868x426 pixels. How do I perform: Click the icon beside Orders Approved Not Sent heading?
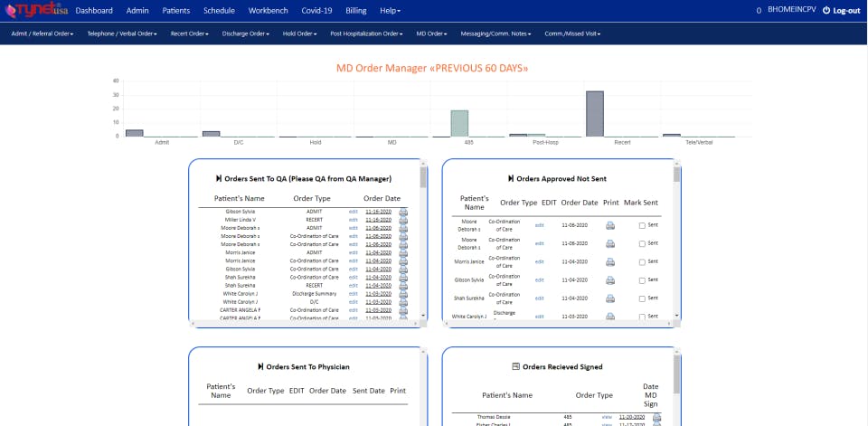pos(510,179)
